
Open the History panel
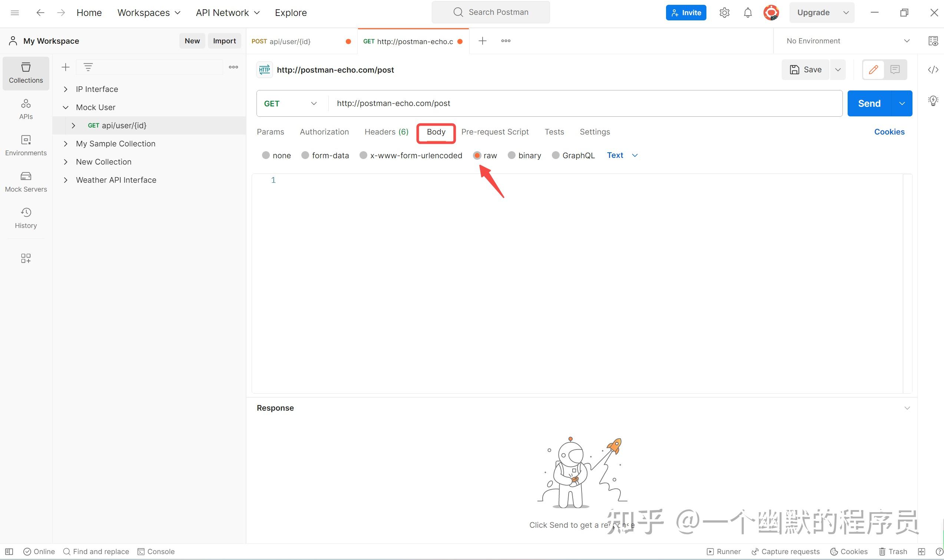pyautogui.click(x=26, y=218)
